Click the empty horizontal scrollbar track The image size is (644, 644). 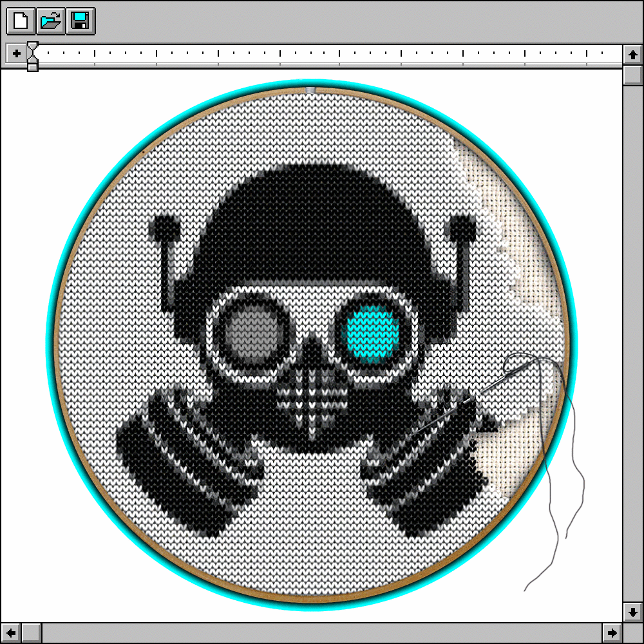click(322, 632)
